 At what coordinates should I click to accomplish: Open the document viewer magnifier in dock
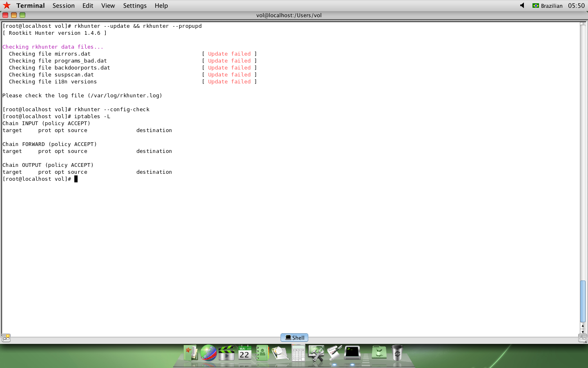(280, 353)
